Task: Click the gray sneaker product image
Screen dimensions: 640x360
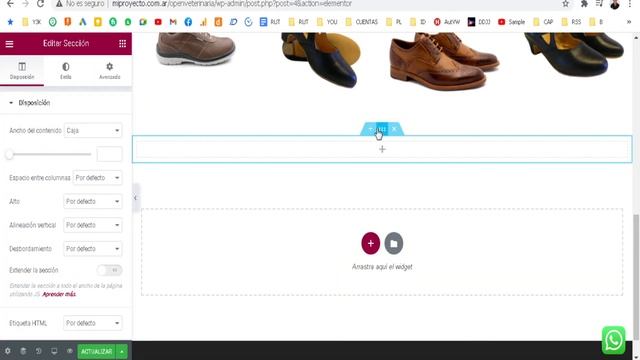Action: click(195, 49)
